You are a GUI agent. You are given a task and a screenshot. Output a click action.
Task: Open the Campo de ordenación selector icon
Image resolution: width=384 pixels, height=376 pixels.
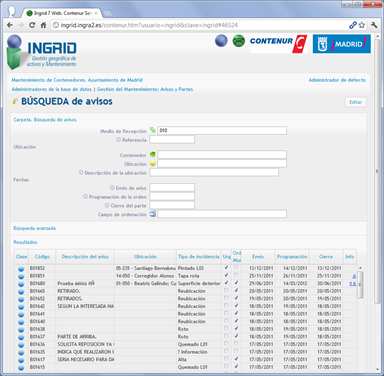pyautogui.click(x=153, y=214)
